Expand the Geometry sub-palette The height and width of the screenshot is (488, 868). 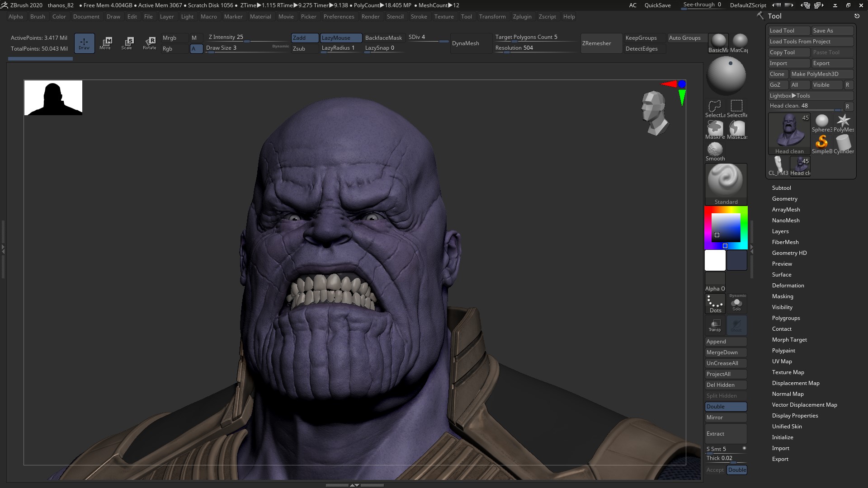click(x=784, y=199)
